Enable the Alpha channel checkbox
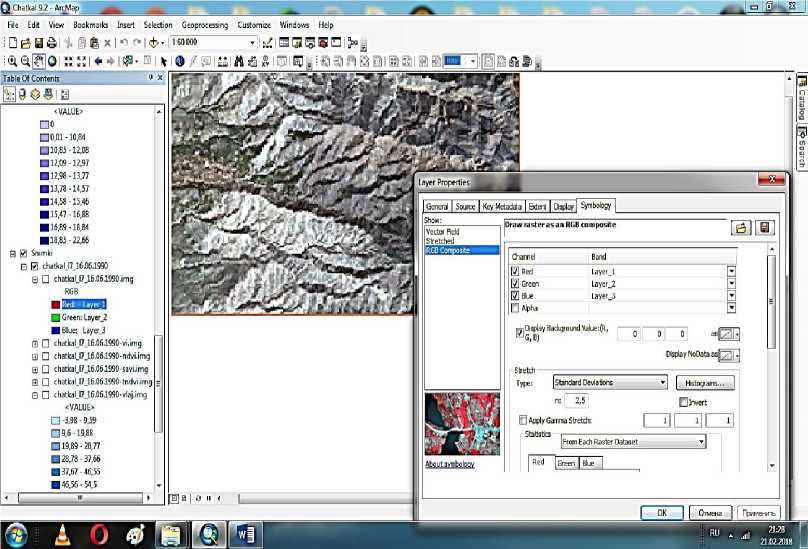808x549 pixels. pyautogui.click(x=517, y=308)
